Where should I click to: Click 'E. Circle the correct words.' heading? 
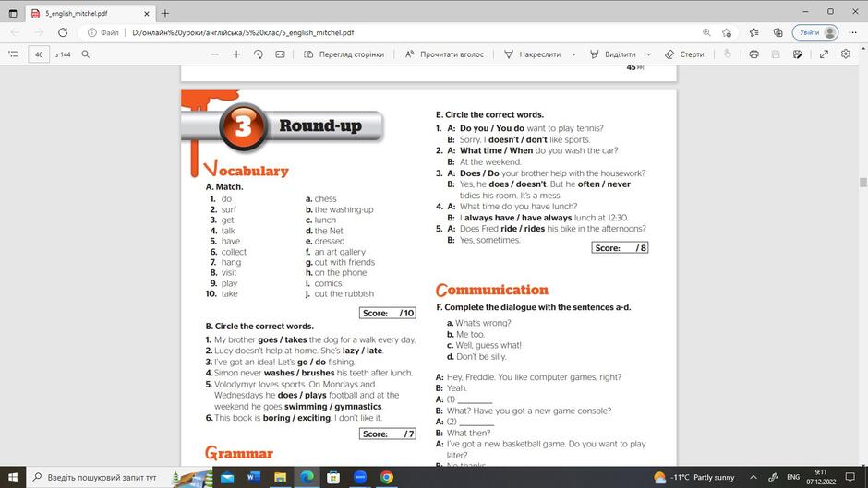(490, 114)
